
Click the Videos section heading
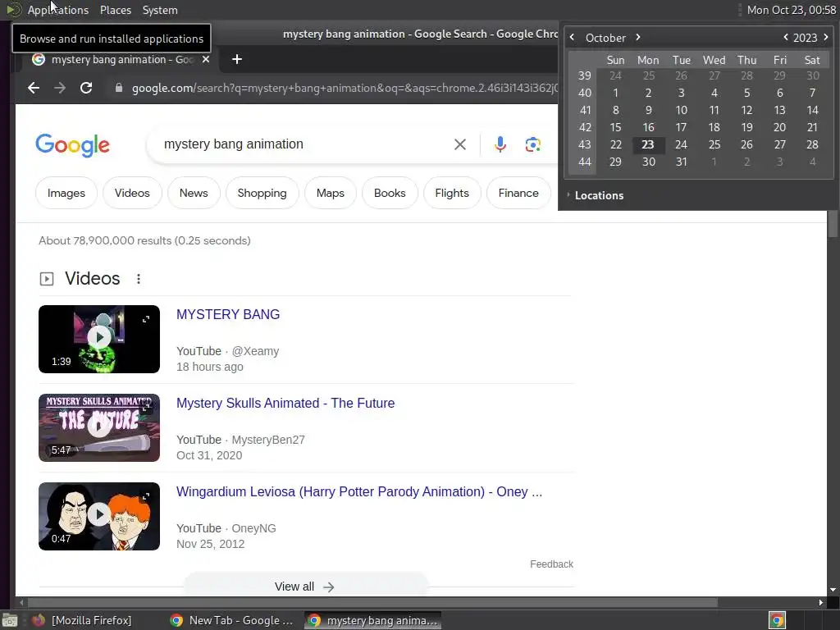[92, 279]
